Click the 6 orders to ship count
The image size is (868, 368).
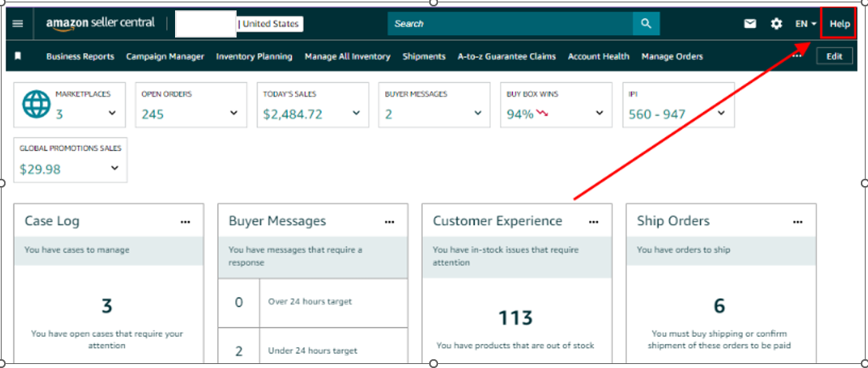[719, 306]
